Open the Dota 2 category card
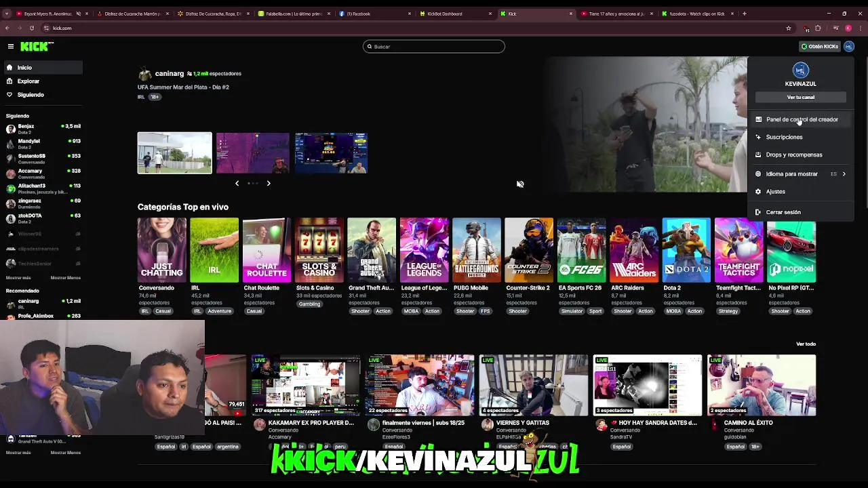Screen dimensions: 868x488 coord(686,249)
